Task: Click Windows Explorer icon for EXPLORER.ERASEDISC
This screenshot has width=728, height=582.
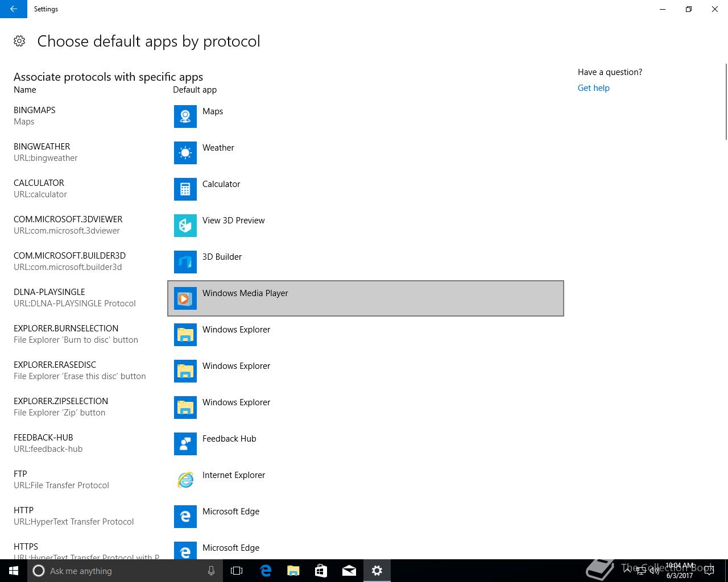Action: [x=185, y=371]
